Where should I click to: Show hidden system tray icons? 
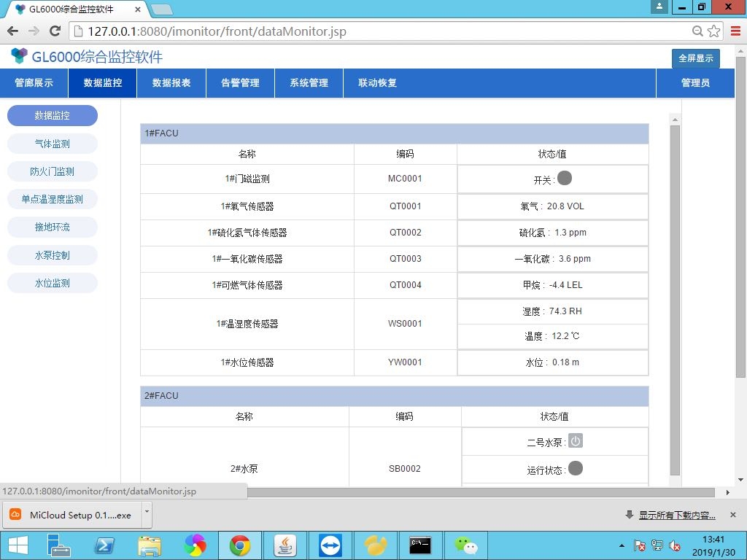622,545
